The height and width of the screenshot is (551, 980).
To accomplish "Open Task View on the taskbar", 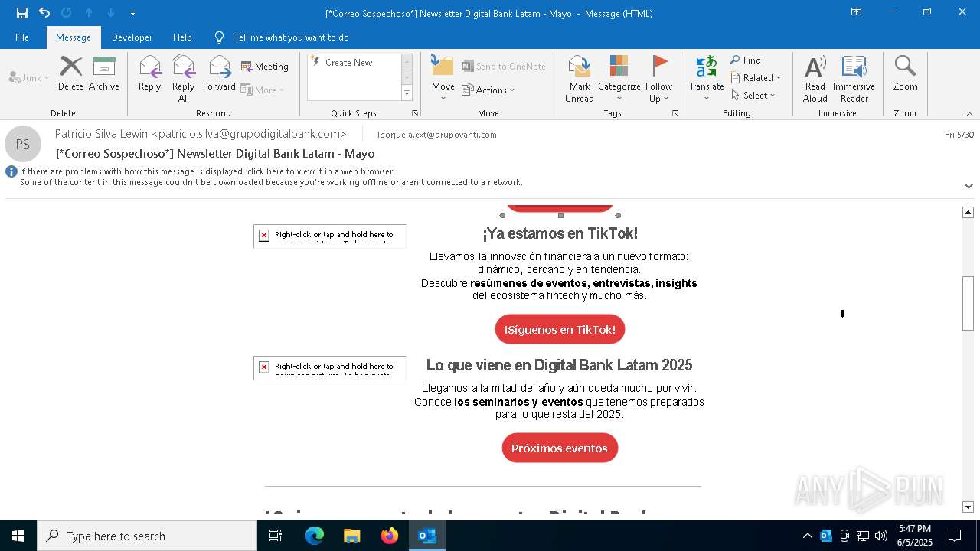I will (x=276, y=536).
